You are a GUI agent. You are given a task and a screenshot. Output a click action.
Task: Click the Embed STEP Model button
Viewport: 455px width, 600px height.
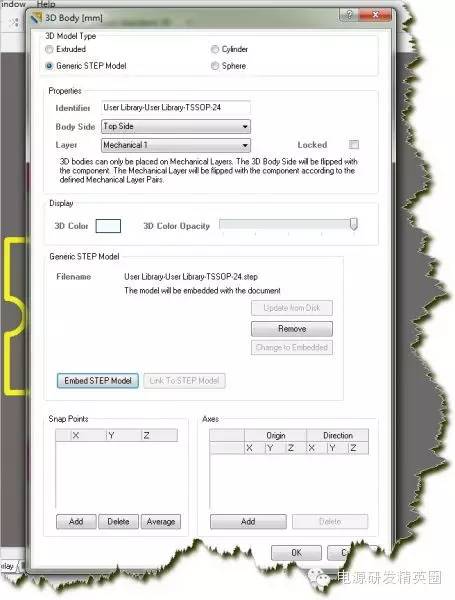coord(98,381)
